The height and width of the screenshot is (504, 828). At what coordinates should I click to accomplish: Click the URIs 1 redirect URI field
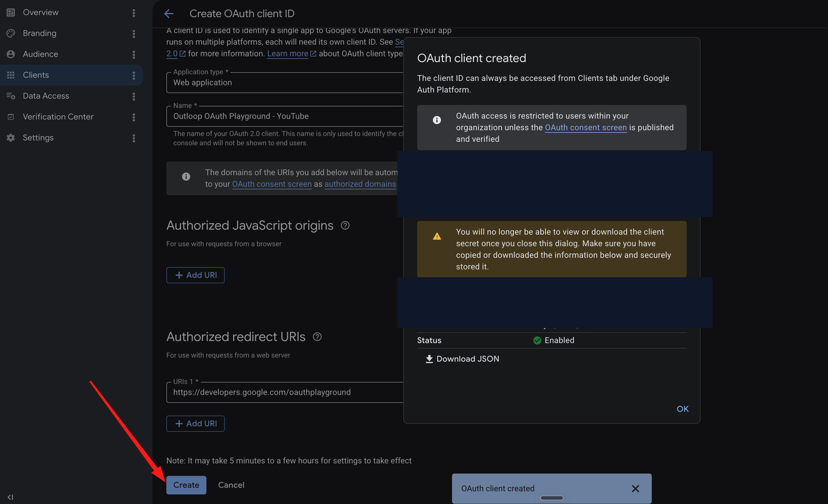[284, 392]
